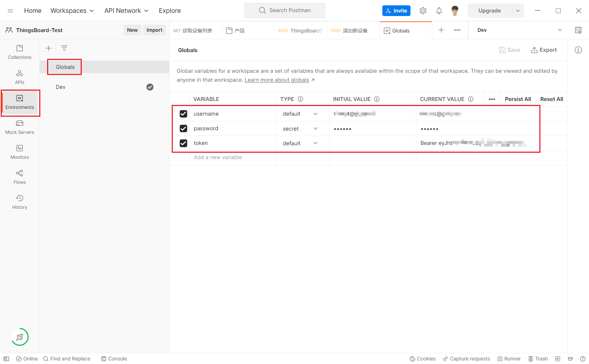Click the Upgrade button
This screenshot has height=364, width=589.
[490, 11]
